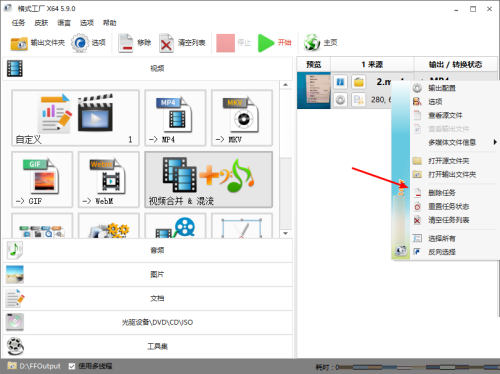Open the 任务 menu
500x374 pixels.
pyautogui.click(x=18, y=23)
